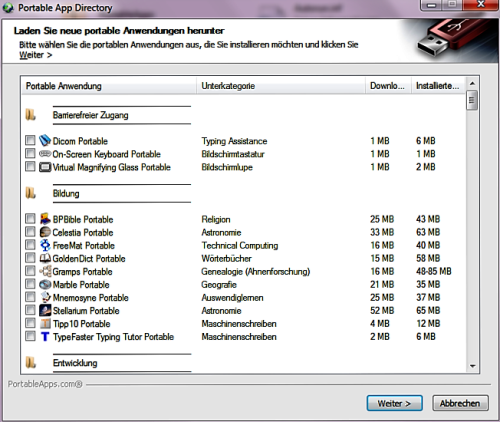Image resolution: width=500 pixels, height=422 pixels.
Task: Click the BPBible Portable icon
Action: [45, 219]
